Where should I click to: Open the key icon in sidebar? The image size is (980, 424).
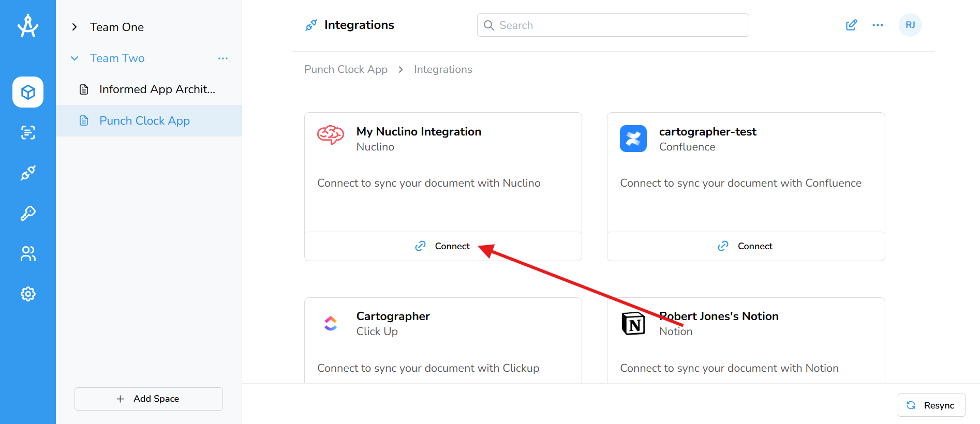(28, 213)
